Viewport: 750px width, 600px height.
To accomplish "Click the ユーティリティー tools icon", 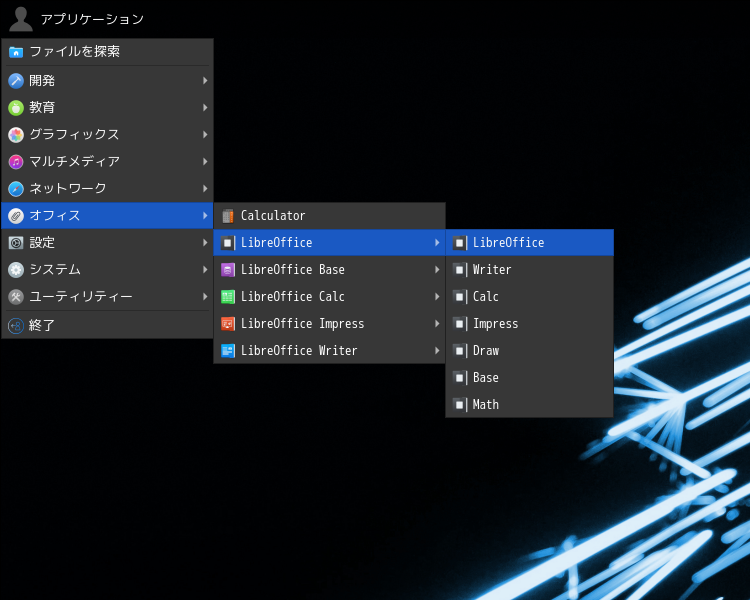I will (16, 297).
